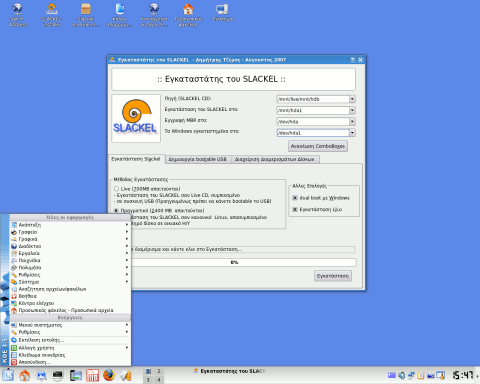Expand the Πολυμέσα submenu
The height and width of the screenshot is (384, 480).
pos(70,268)
